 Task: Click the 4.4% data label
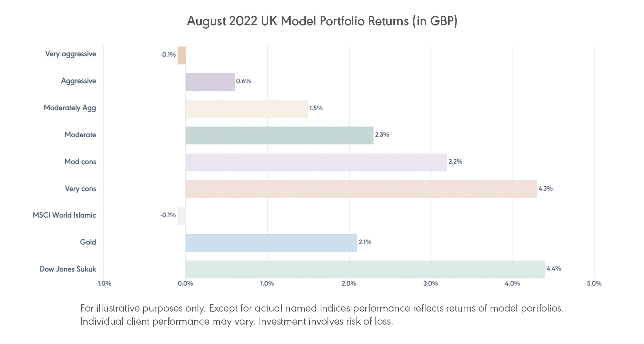click(554, 268)
